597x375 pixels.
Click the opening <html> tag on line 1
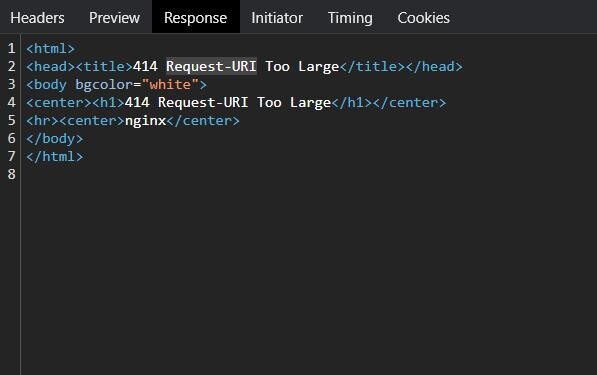(x=50, y=48)
